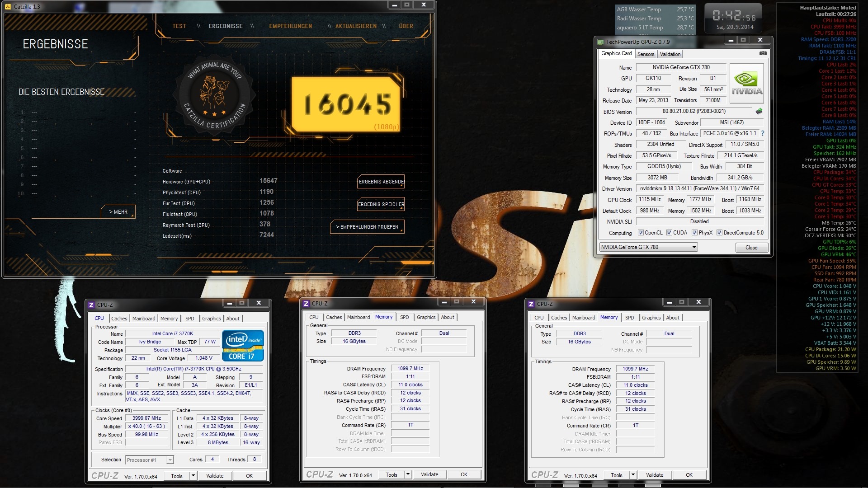Click DRAM Frequency value in middle CPU-Z
868x488 pixels.
click(x=410, y=369)
